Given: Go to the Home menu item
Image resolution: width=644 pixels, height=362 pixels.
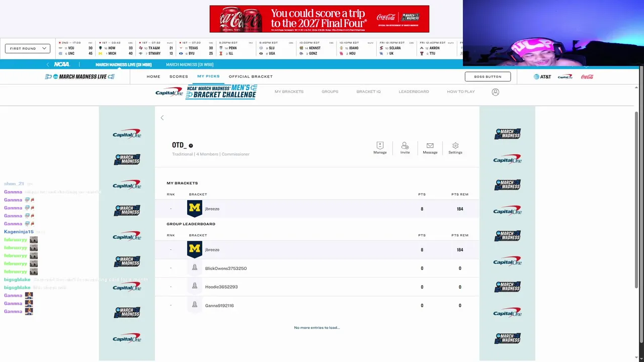Looking at the screenshot, I should click(x=153, y=76).
